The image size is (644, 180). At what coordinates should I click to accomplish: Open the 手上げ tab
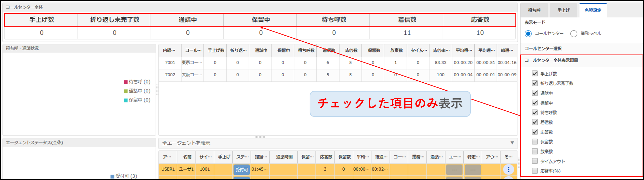[x=564, y=10]
